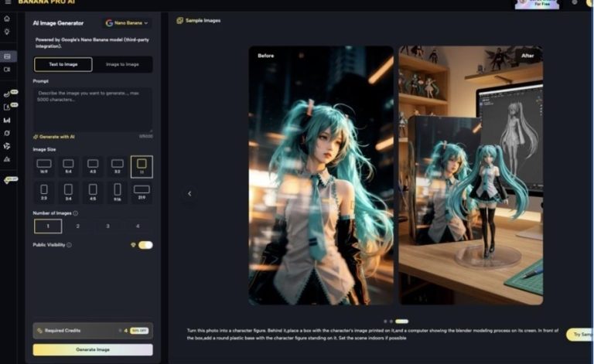Click into the Prompt text area
The image size is (594, 364).
click(x=93, y=108)
